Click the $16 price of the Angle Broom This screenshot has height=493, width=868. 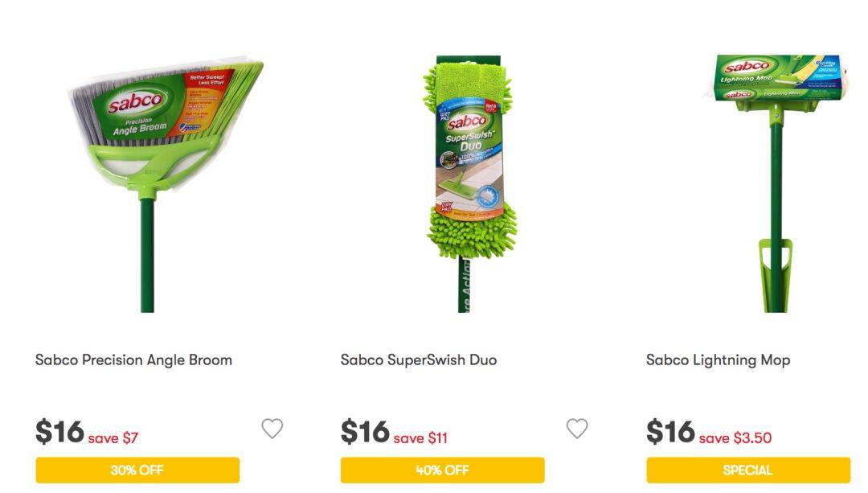[59, 433]
